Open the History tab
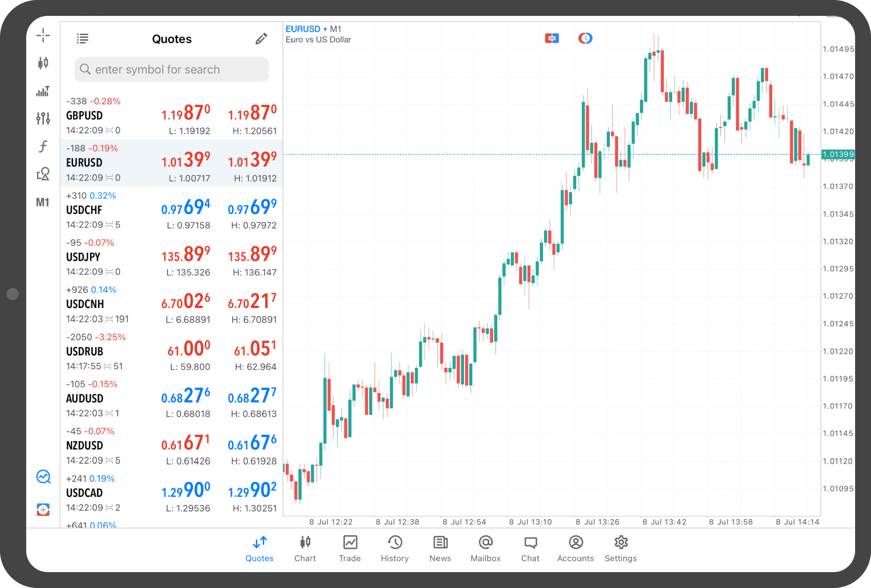 tap(394, 548)
